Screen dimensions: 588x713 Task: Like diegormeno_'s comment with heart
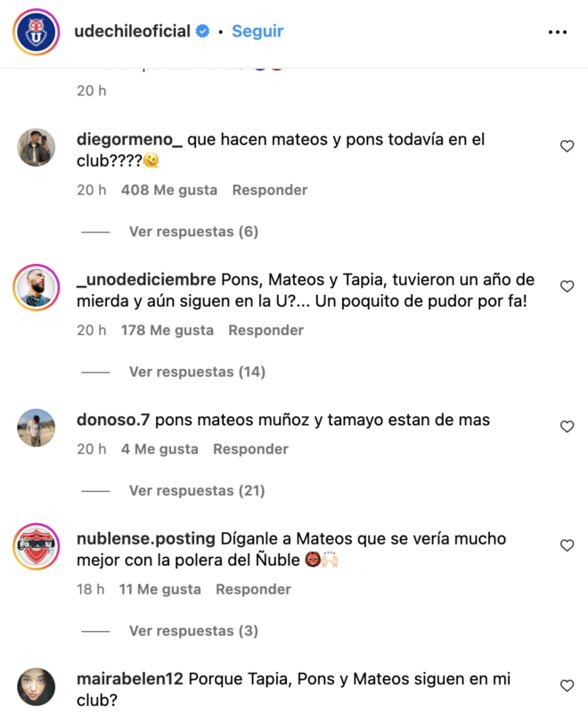coord(567,146)
